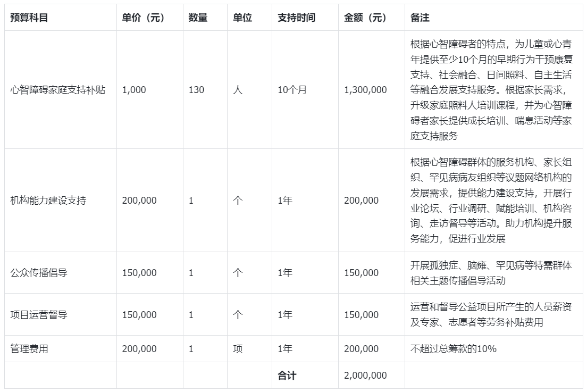Select the 公众传播倡导 budget item
Viewport: 587px width, 392px height.
(x=39, y=273)
